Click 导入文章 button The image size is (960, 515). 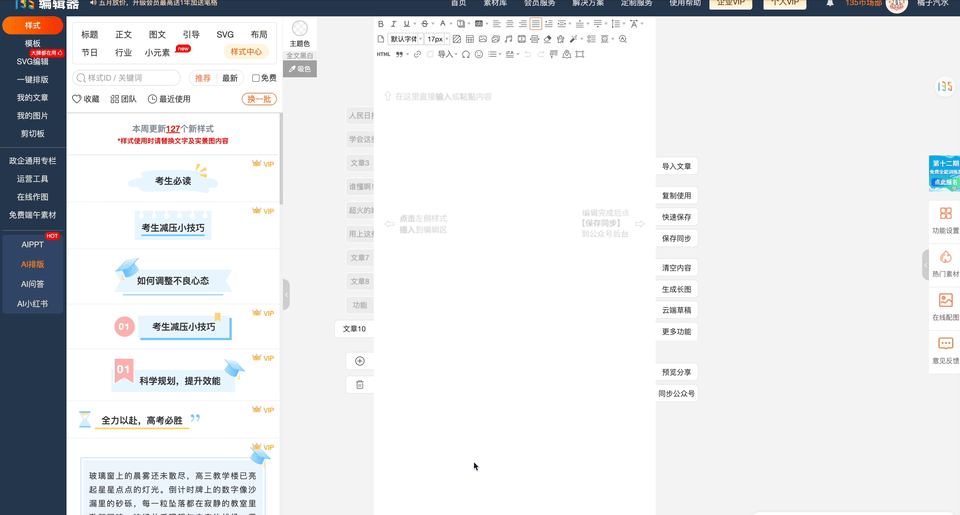(x=677, y=166)
